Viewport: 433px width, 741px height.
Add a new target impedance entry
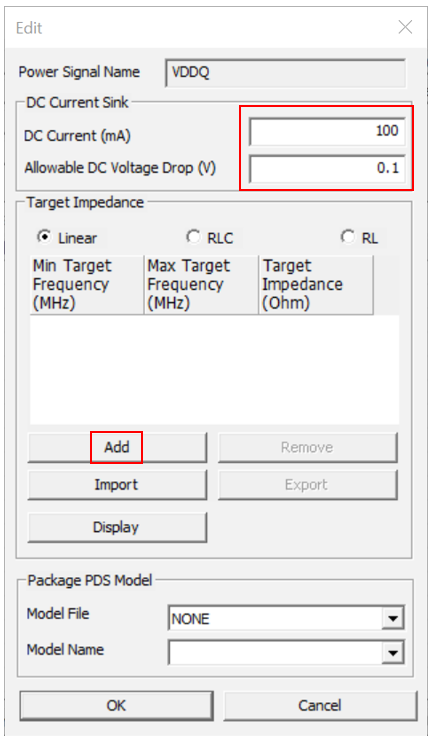(x=117, y=447)
